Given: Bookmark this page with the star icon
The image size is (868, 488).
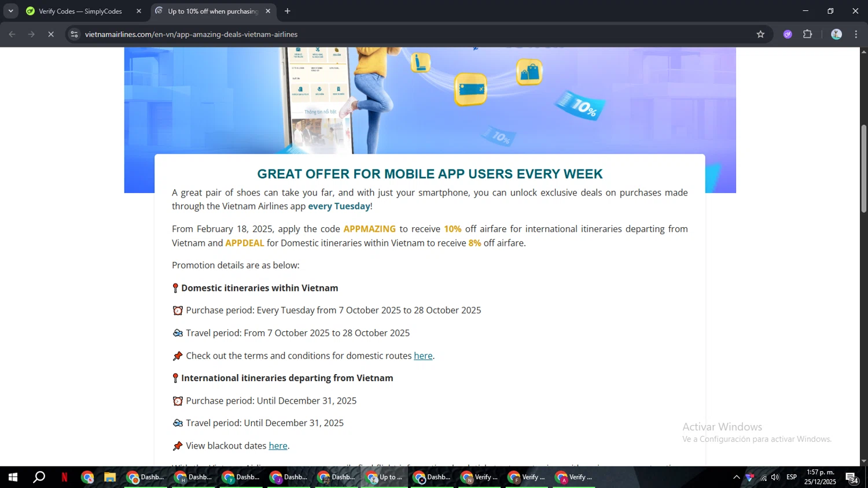Looking at the screenshot, I should click(760, 35).
